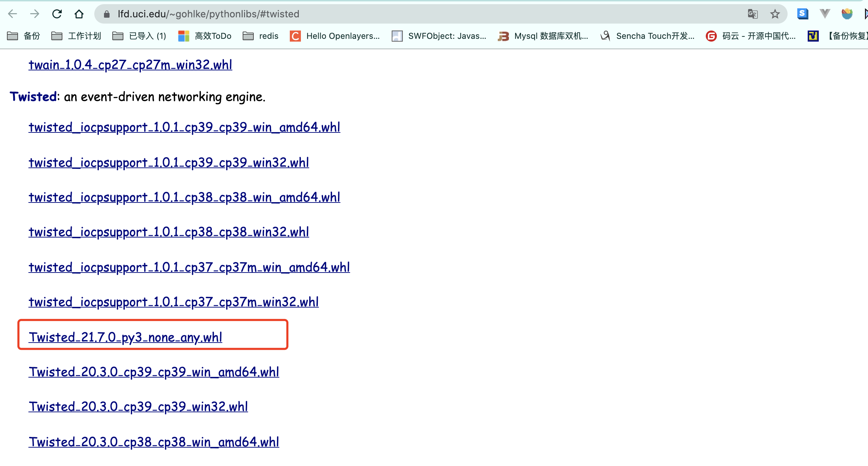
Task: Reload the current page
Action: click(57, 14)
